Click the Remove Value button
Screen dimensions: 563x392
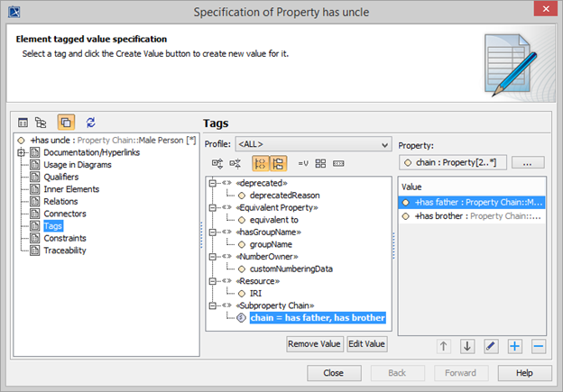pos(314,343)
